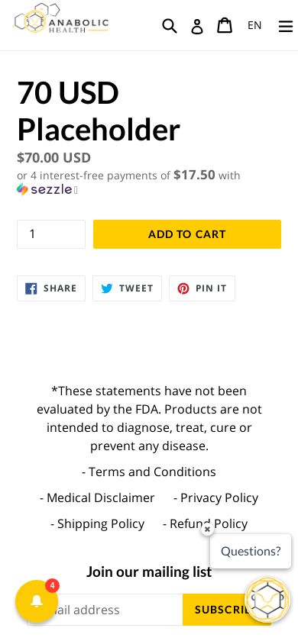
Task: Add the placeholder product to cart
Action: (x=187, y=234)
